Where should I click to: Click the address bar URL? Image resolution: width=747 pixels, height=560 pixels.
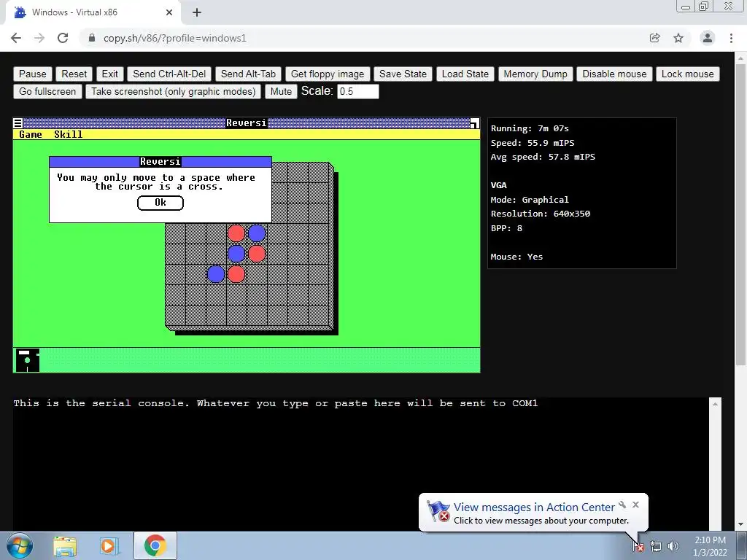175,38
